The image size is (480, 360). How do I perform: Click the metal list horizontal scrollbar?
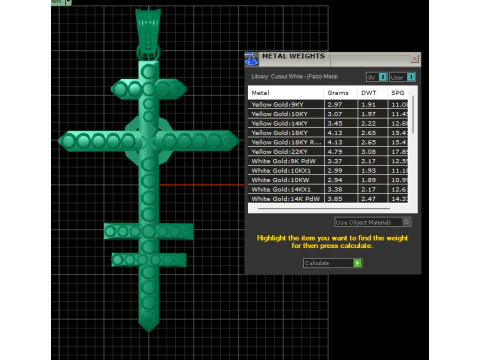pyautogui.click(x=324, y=208)
